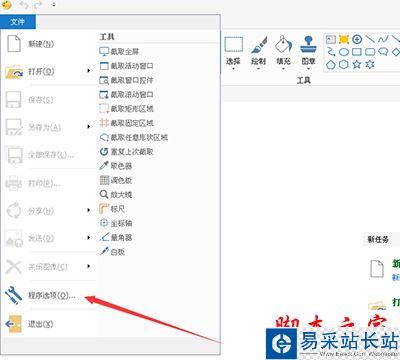Open the 放大镜 magnifier
This screenshot has width=400, height=360.
[x=116, y=195]
